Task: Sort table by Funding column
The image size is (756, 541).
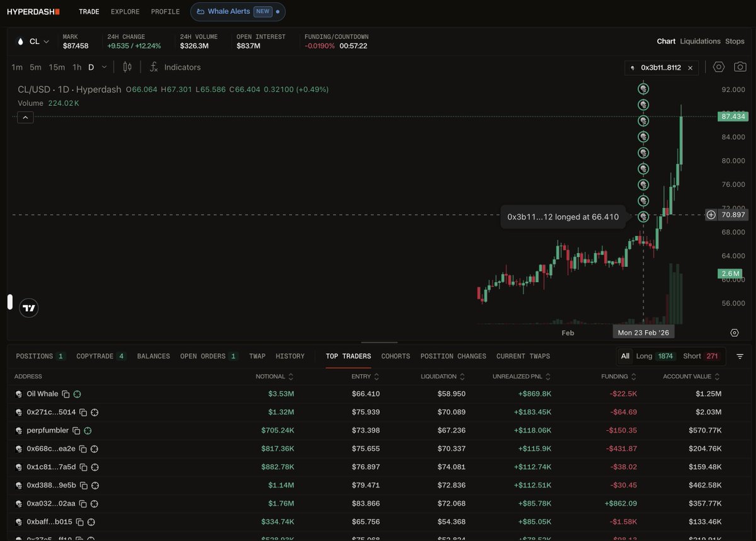Action: [619, 376]
